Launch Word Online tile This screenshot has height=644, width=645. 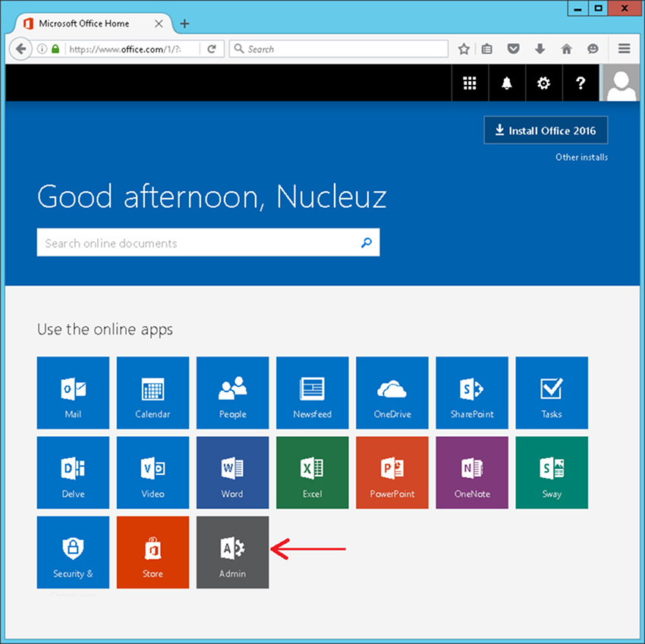232,473
